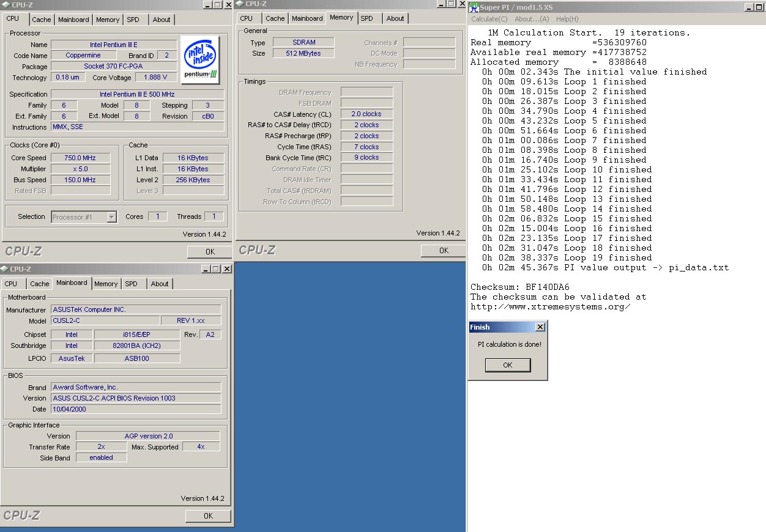Open About tab in bottom CPU-Z window
766x532 pixels.
click(160, 284)
